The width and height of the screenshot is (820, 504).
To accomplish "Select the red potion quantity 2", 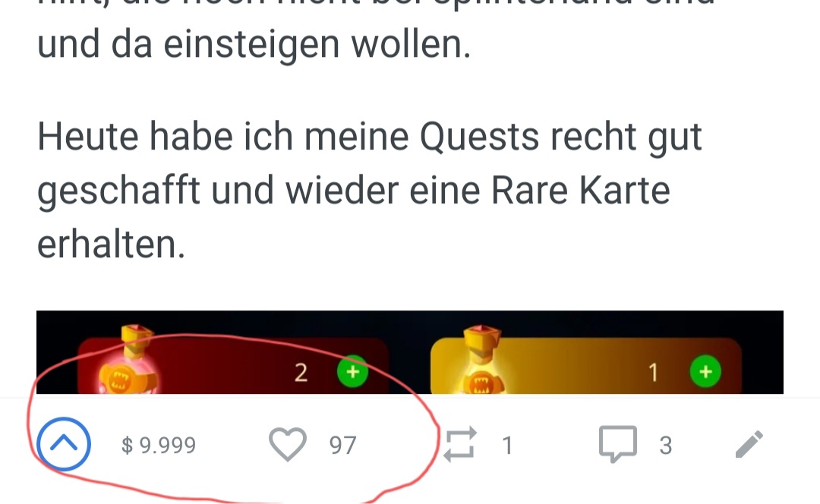I will pyautogui.click(x=301, y=373).
